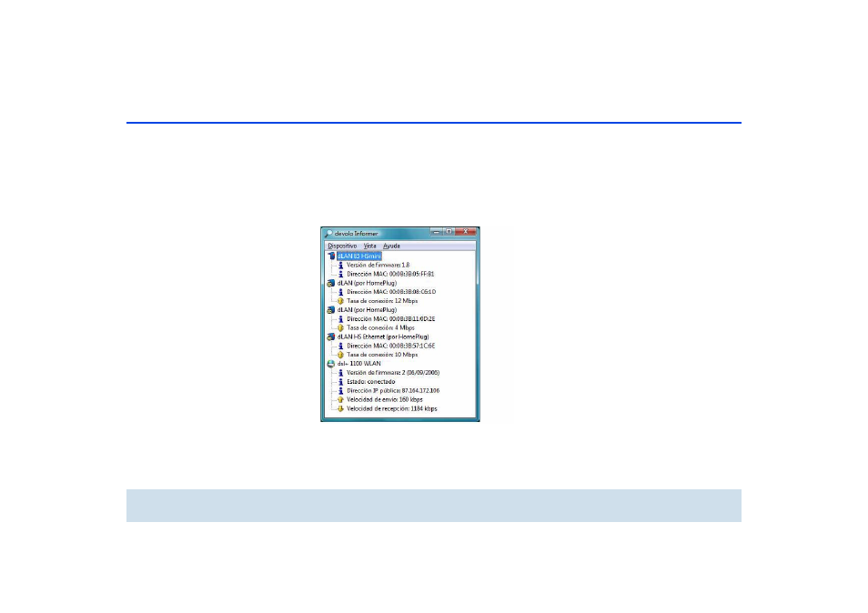
Task: Click yellow icon beside Tasa de conexión: 4 Mbps
Action: point(340,327)
